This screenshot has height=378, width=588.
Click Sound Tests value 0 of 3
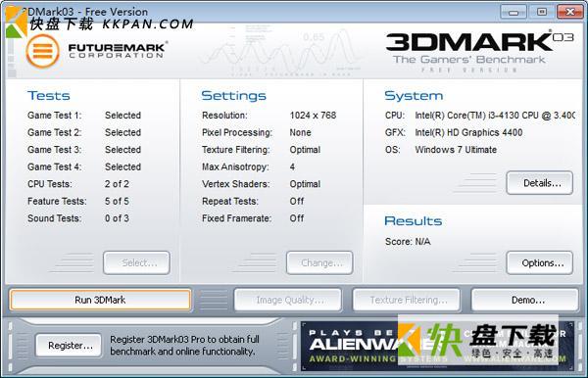point(117,218)
